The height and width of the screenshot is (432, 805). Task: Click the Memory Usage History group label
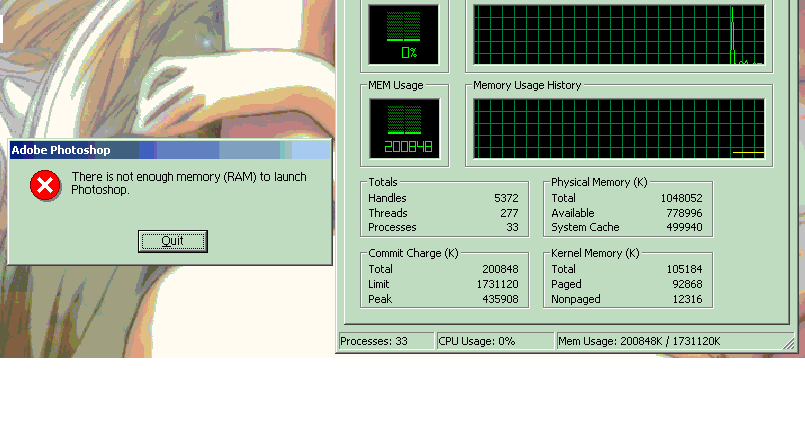[x=527, y=85]
